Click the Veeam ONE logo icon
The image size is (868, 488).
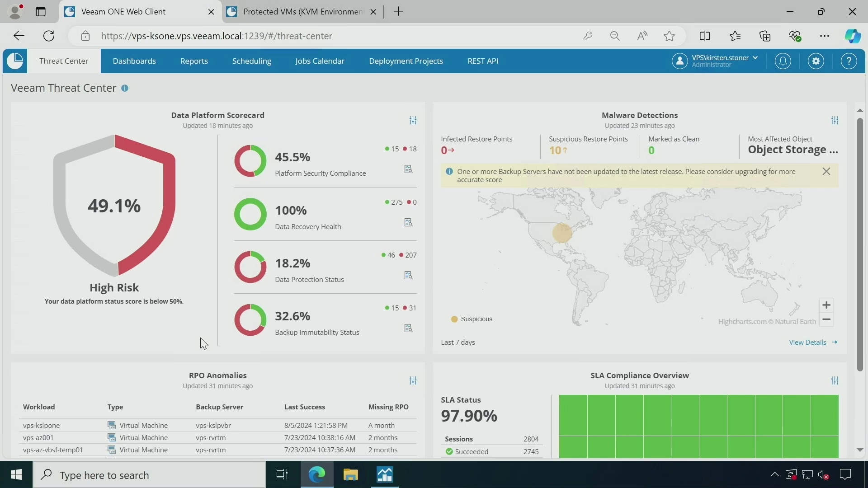tap(15, 61)
